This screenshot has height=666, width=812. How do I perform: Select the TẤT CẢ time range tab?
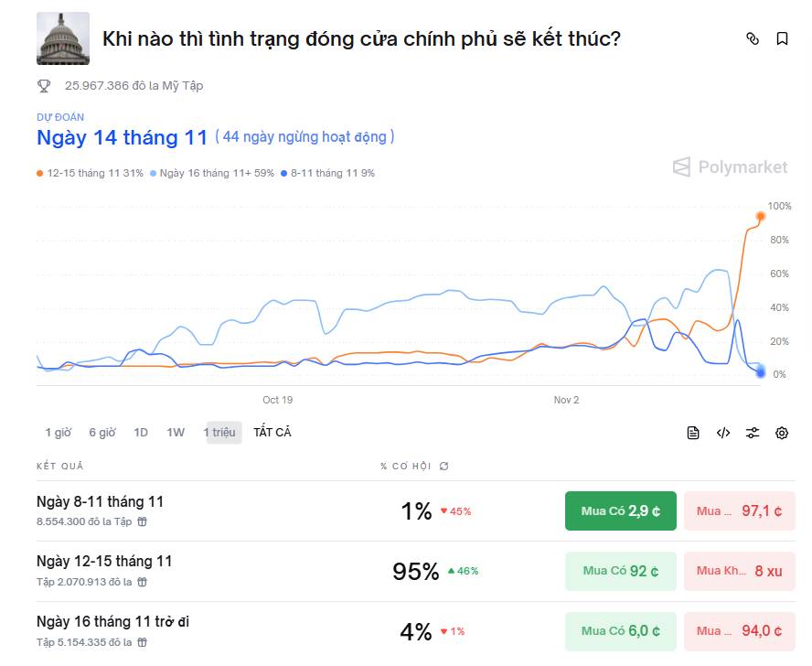272,432
